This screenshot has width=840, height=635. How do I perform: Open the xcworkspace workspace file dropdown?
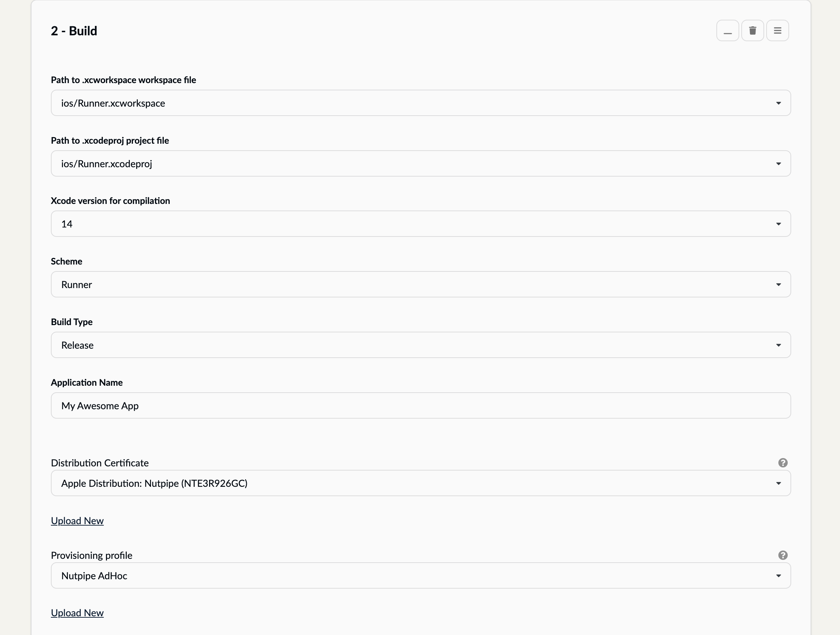click(420, 103)
